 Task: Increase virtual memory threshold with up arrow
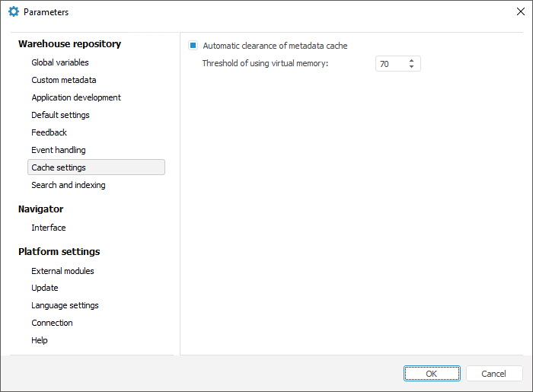[x=411, y=61]
